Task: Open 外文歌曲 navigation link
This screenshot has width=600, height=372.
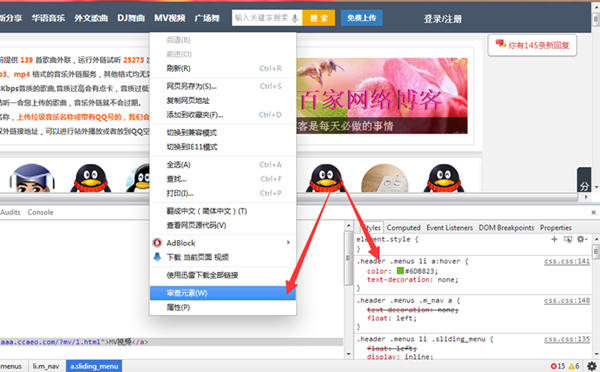Action: (x=91, y=18)
